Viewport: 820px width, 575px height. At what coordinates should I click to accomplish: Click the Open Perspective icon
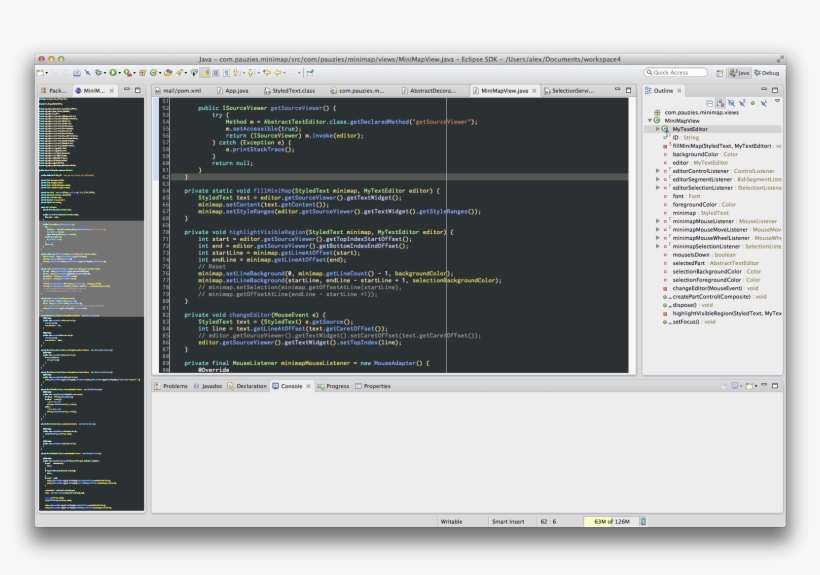pyautogui.click(x=719, y=73)
